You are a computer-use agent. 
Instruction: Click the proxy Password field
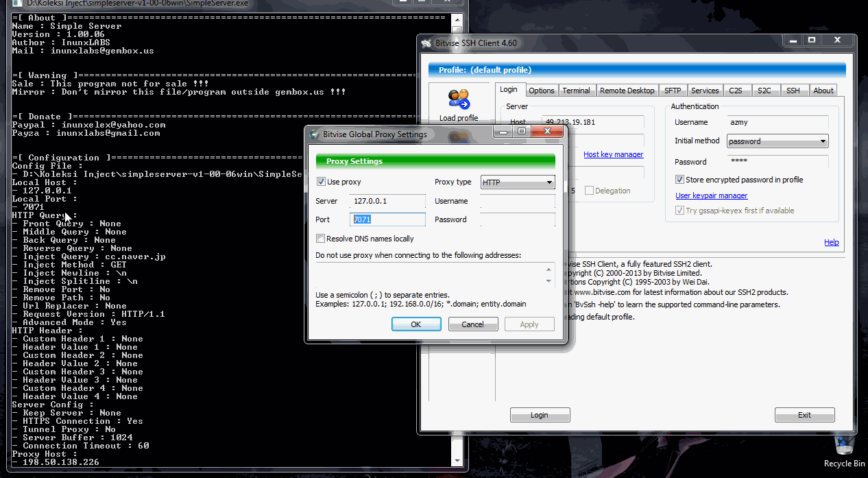(518, 219)
